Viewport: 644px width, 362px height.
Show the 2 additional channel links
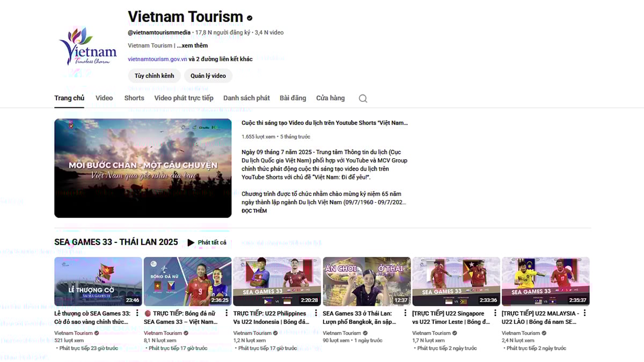[x=221, y=58]
